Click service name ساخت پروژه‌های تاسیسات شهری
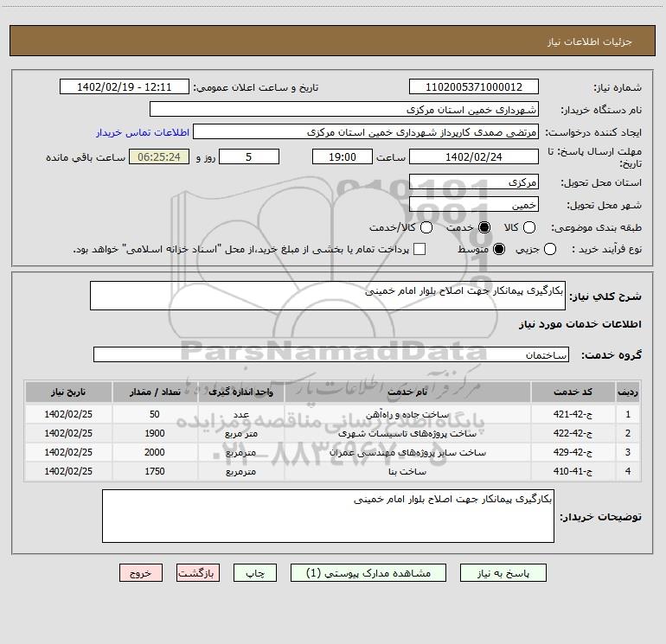The width and height of the screenshot is (666, 644). point(407,433)
